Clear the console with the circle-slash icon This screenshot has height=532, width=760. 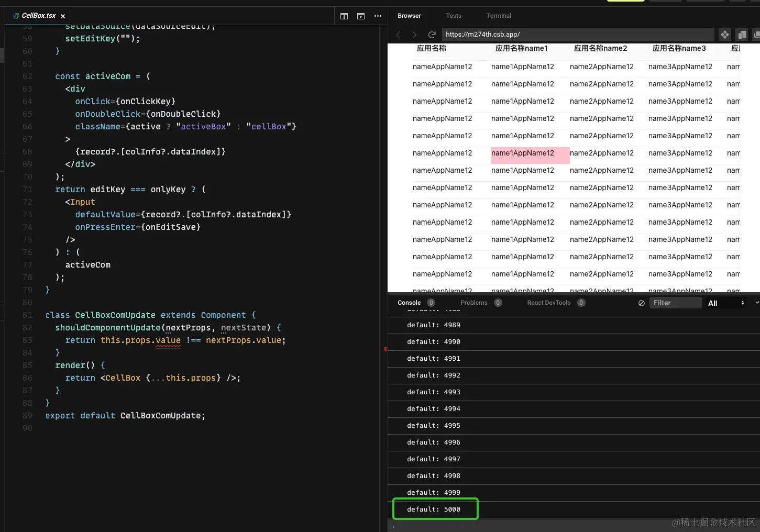pyautogui.click(x=641, y=303)
